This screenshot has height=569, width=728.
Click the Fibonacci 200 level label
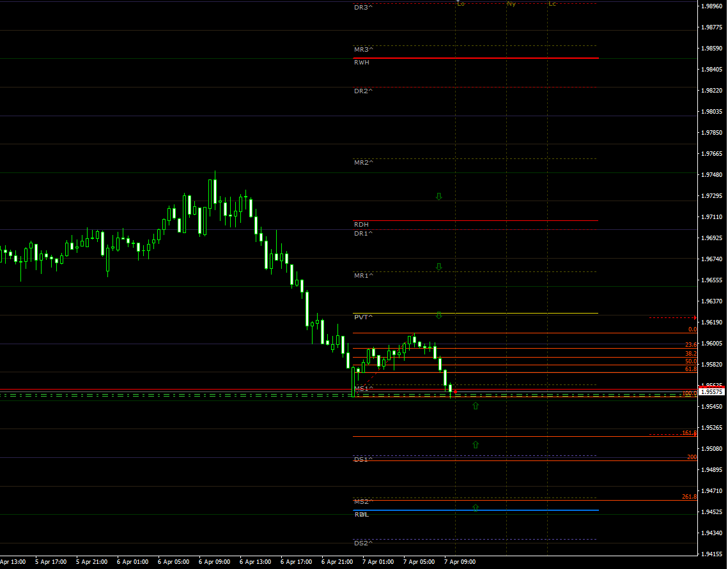pos(692,457)
